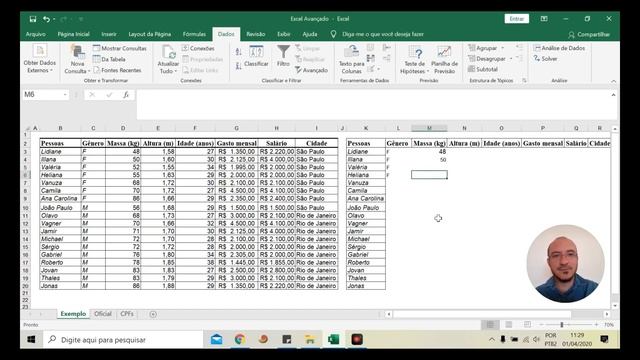Click the Entrar sign-in button
This screenshot has width=640, height=360.
click(517, 19)
